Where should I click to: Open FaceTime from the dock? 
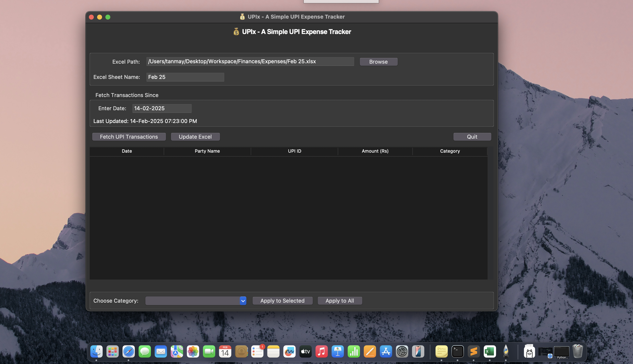pos(209,352)
